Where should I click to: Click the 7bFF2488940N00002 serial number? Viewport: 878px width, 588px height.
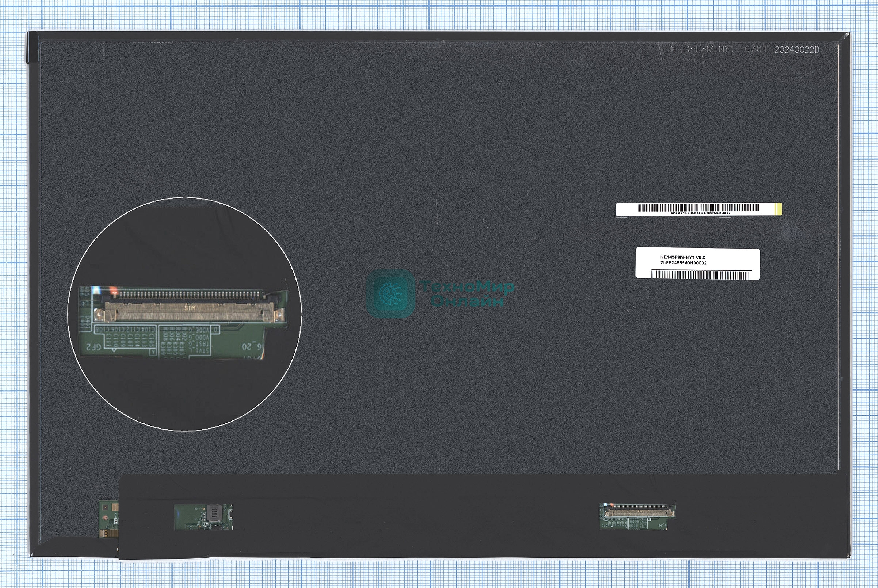click(x=683, y=262)
